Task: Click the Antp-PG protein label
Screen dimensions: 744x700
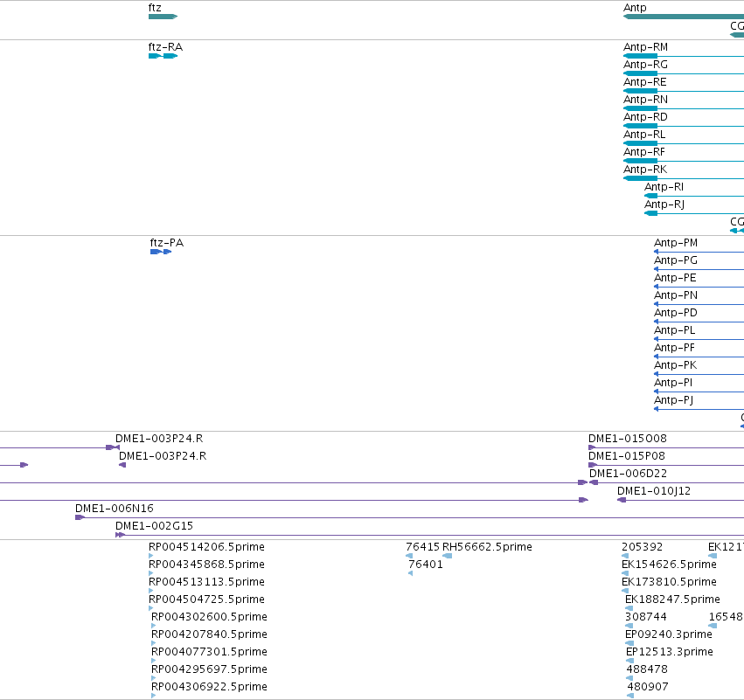Action: [676, 260]
